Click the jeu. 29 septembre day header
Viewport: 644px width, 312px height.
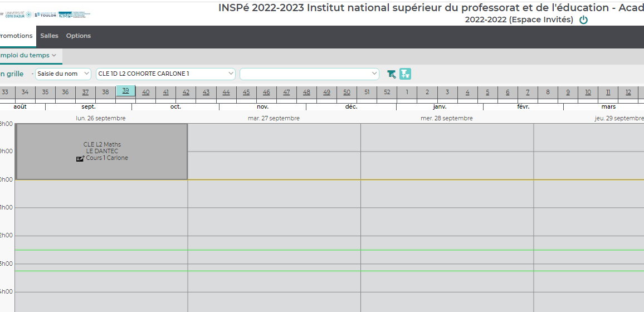point(619,118)
